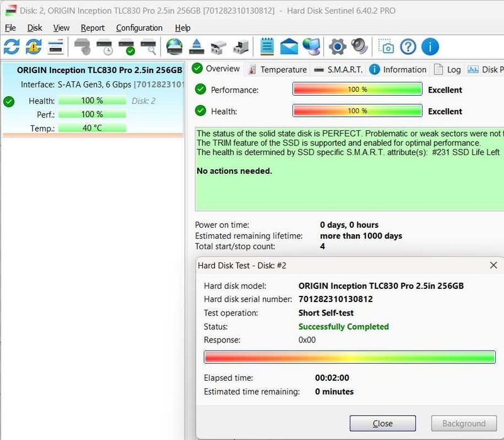Click the blue info about icon
This screenshot has width=504, height=440.
tap(430, 47)
